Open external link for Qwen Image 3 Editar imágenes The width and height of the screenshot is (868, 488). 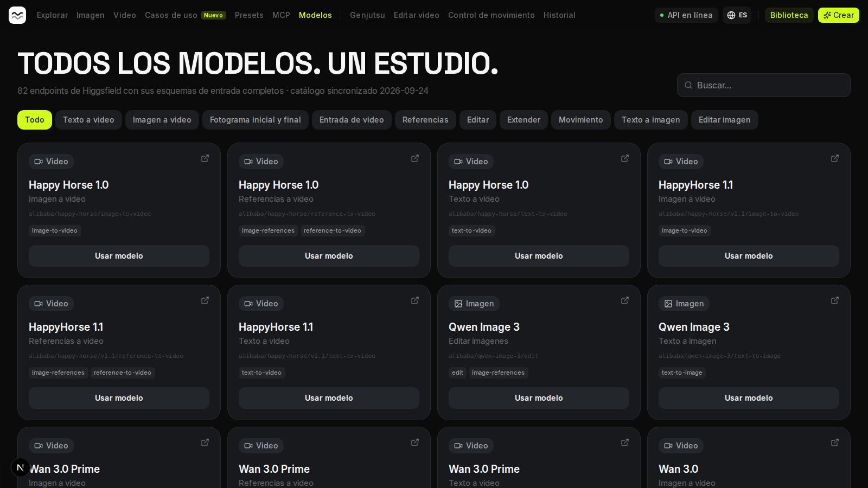pyautogui.click(x=625, y=300)
